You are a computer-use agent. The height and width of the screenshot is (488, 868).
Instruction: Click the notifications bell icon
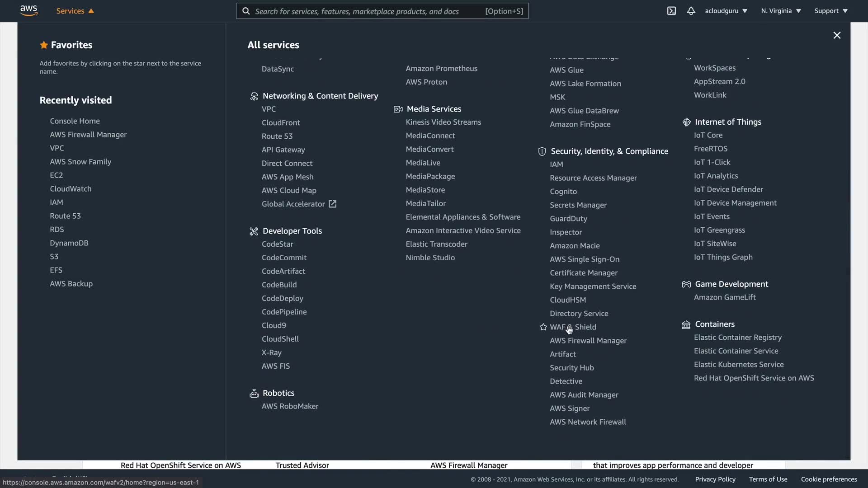(x=691, y=11)
